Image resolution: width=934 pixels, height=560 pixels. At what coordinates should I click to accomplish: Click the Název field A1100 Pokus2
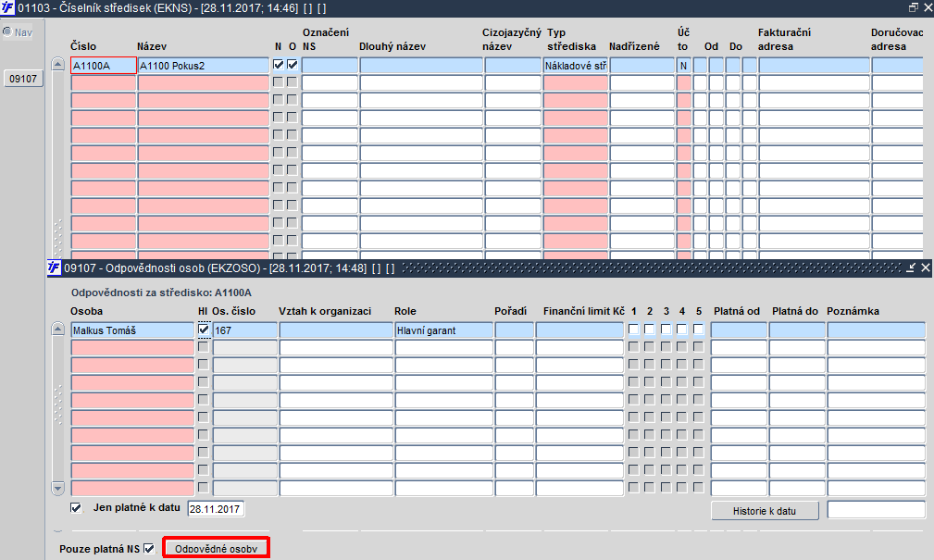tap(204, 66)
